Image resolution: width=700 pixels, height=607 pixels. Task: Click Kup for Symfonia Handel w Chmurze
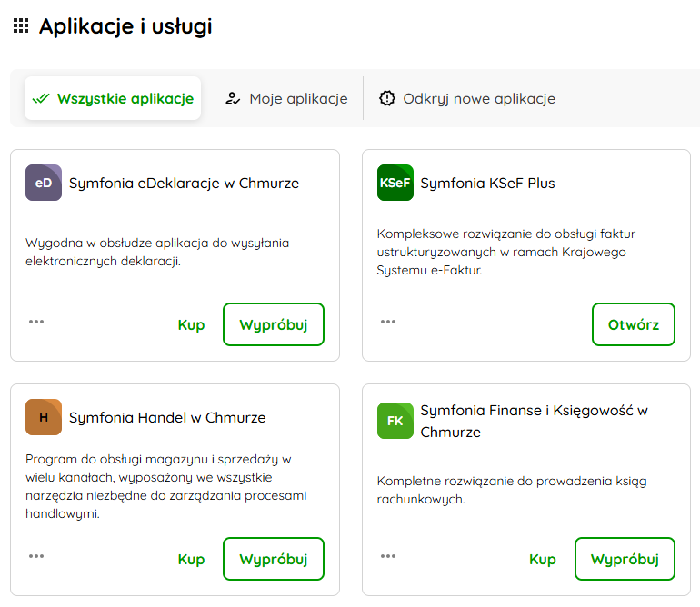coord(191,559)
